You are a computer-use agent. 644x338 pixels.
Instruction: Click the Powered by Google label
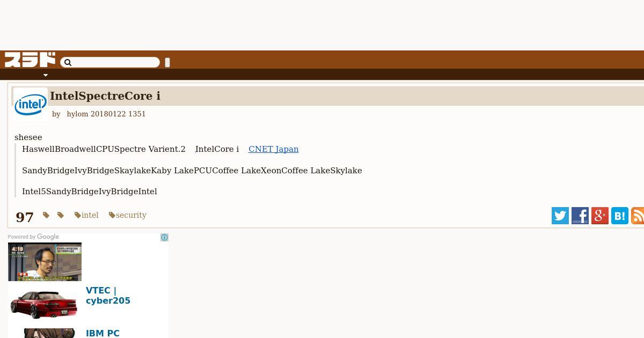coord(33,237)
